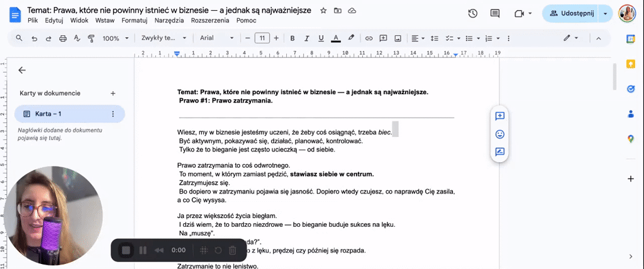
Task: Toggle italic formatting
Action: click(x=306, y=38)
